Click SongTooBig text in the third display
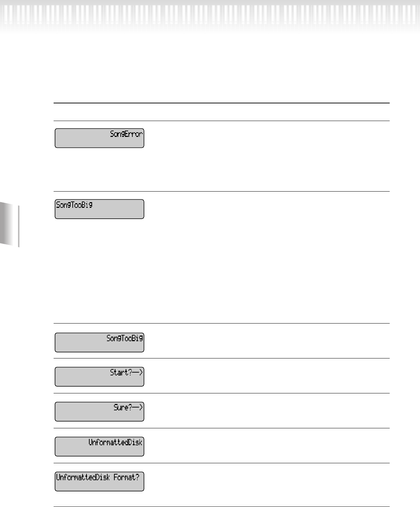 tap(125, 338)
